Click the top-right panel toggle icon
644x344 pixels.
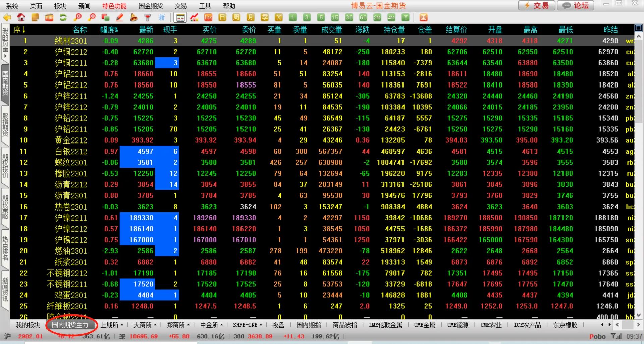[638, 28]
